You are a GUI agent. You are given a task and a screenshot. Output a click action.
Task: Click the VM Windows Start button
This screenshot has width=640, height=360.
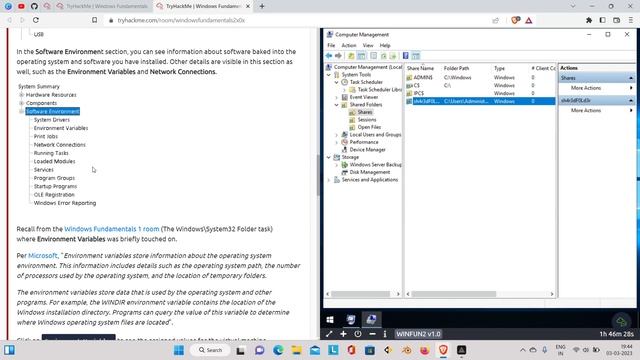[x=330, y=320]
